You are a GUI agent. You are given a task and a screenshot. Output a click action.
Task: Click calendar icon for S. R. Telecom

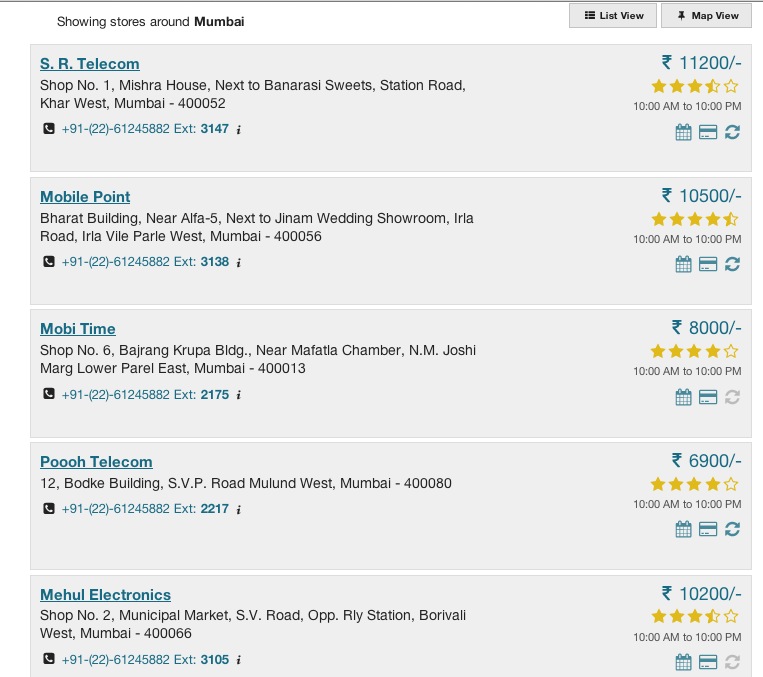click(684, 132)
